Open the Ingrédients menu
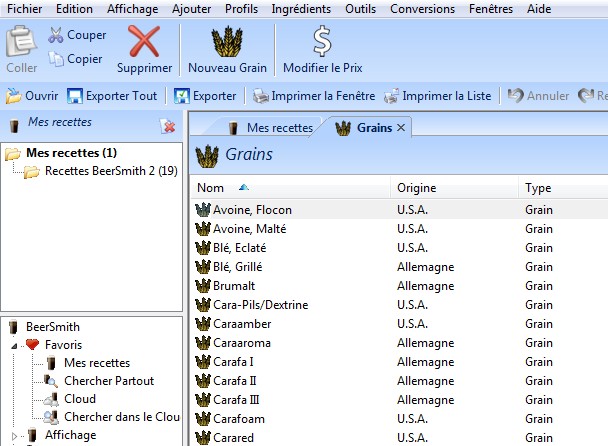608x446 pixels. (x=301, y=8)
